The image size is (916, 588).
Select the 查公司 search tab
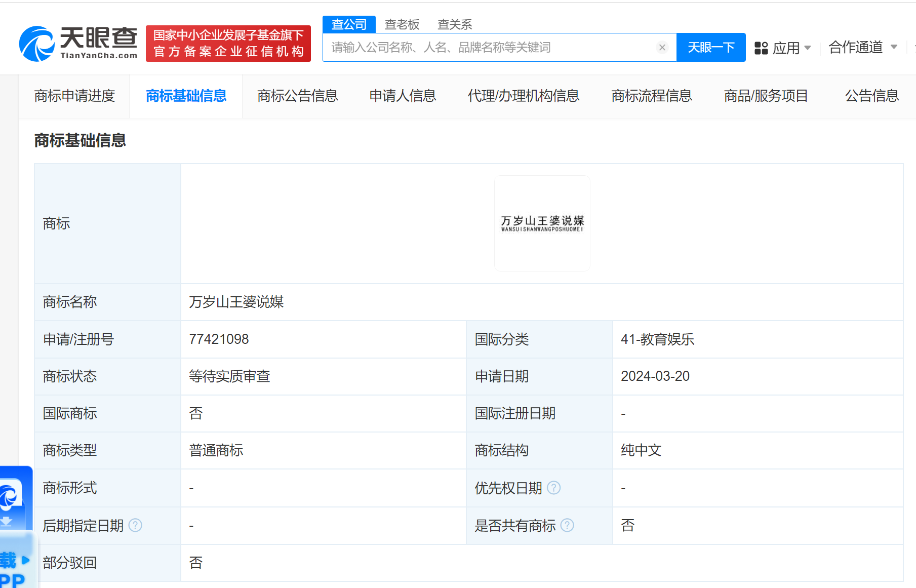349,24
